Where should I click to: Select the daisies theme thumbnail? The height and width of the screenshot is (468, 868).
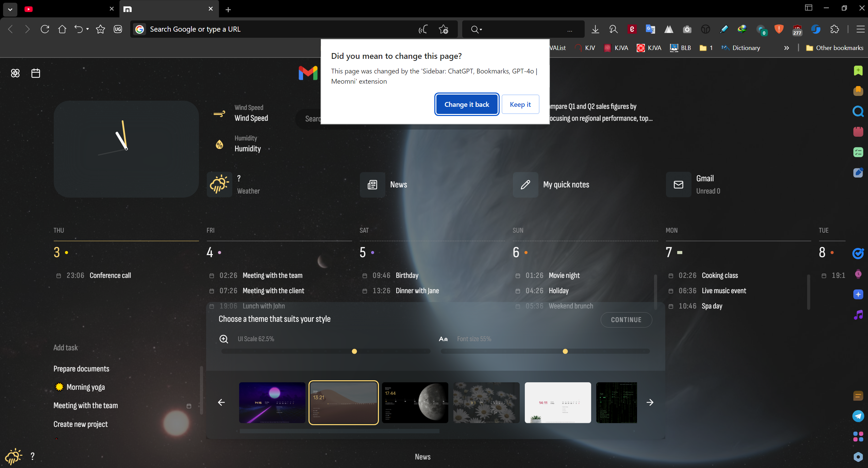[486, 403]
